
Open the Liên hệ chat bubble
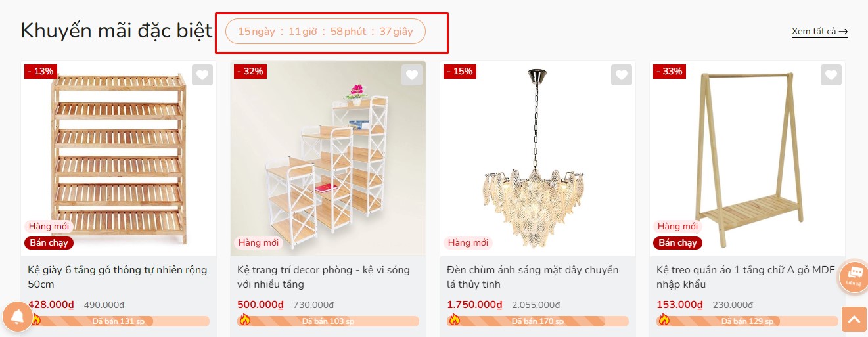tap(854, 276)
